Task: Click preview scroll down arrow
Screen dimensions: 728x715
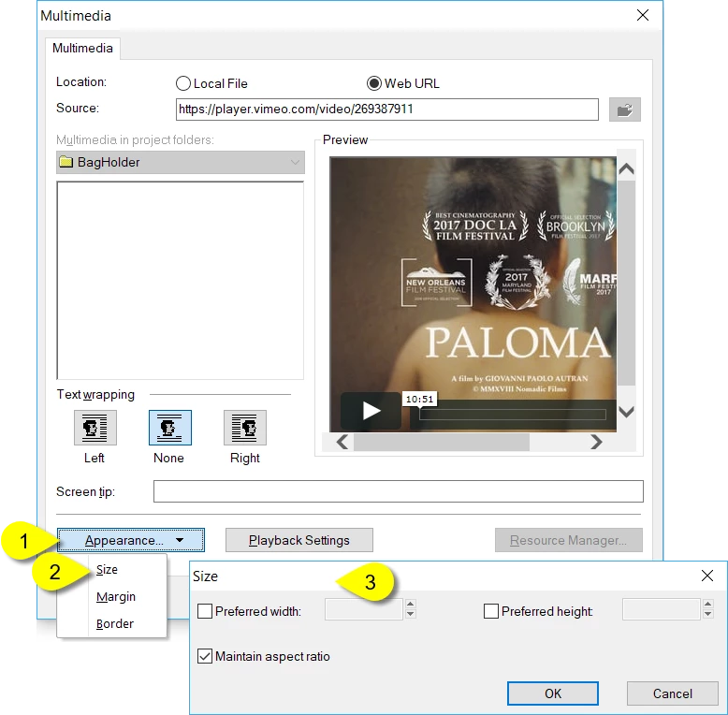Action: 626,412
